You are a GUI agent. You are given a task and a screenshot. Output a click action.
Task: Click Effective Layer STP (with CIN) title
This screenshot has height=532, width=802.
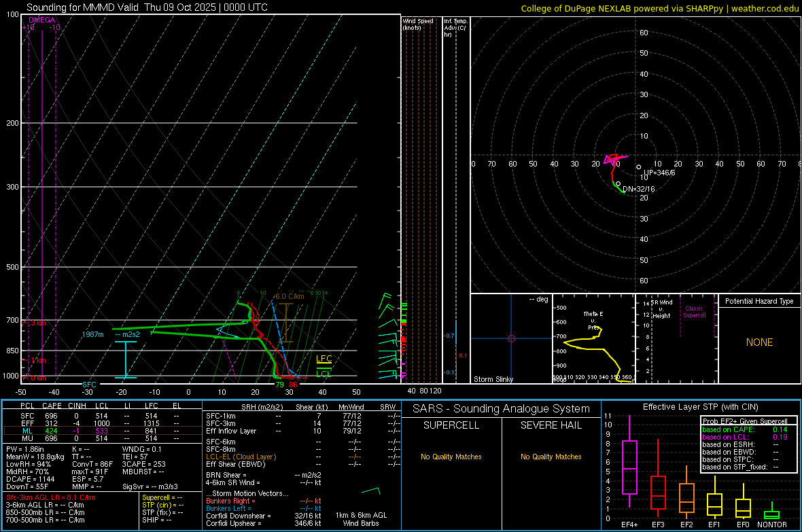[x=700, y=407]
